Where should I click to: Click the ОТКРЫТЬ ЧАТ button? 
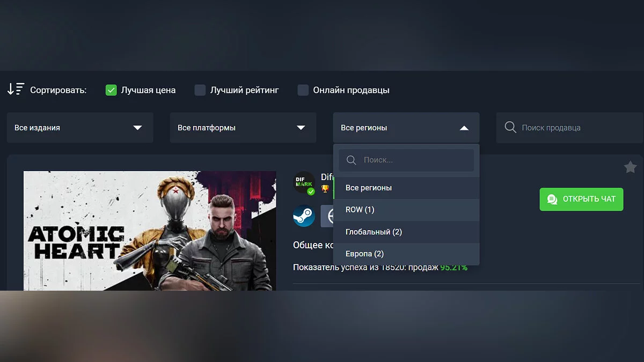581,199
